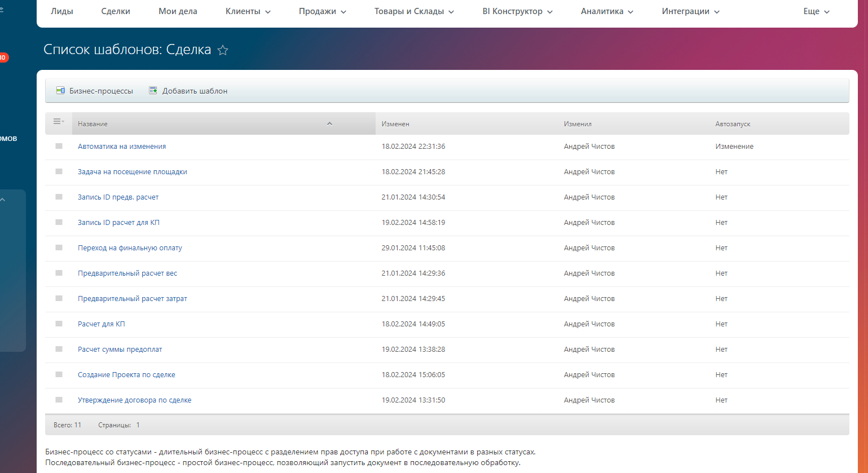The height and width of the screenshot is (473, 868).
Task: Click the autostart value 'Изменение'
Action: point(734,146)
